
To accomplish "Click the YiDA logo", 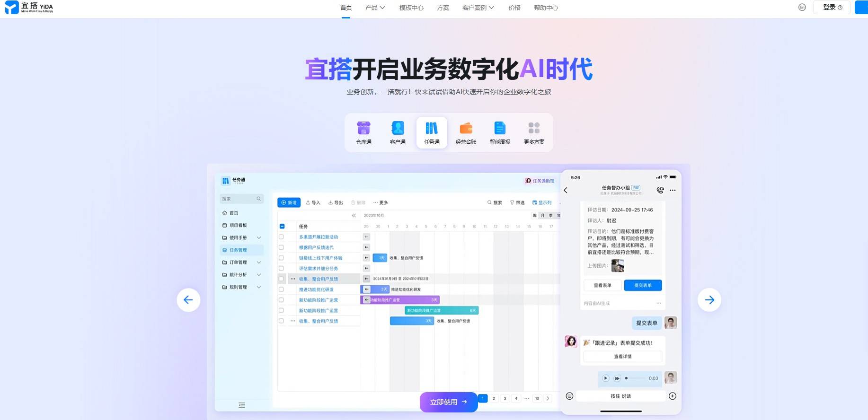I will 29,8.
